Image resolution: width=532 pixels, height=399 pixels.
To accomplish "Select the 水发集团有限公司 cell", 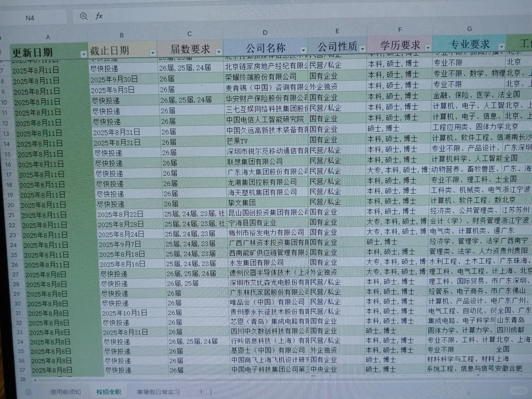I will [269, 263].
